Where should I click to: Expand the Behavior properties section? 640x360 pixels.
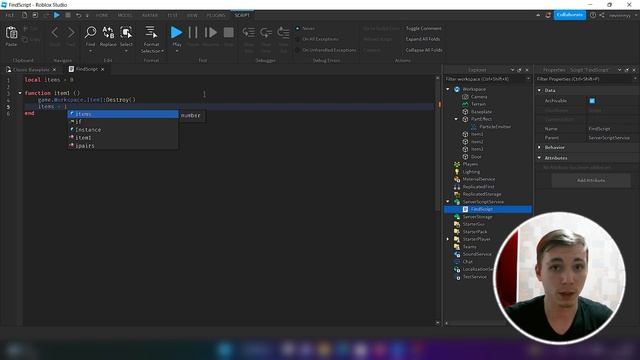tap(540, 147)
